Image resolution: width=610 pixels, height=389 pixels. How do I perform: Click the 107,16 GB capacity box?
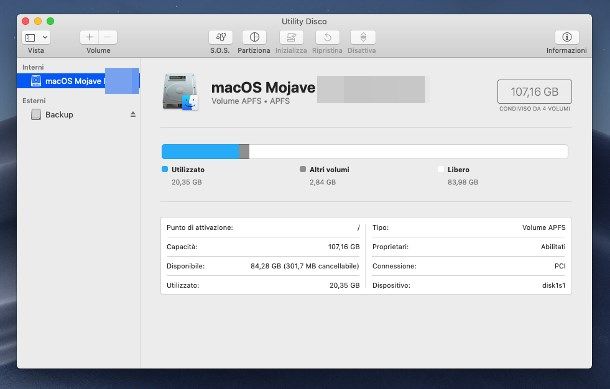(534, 92)
